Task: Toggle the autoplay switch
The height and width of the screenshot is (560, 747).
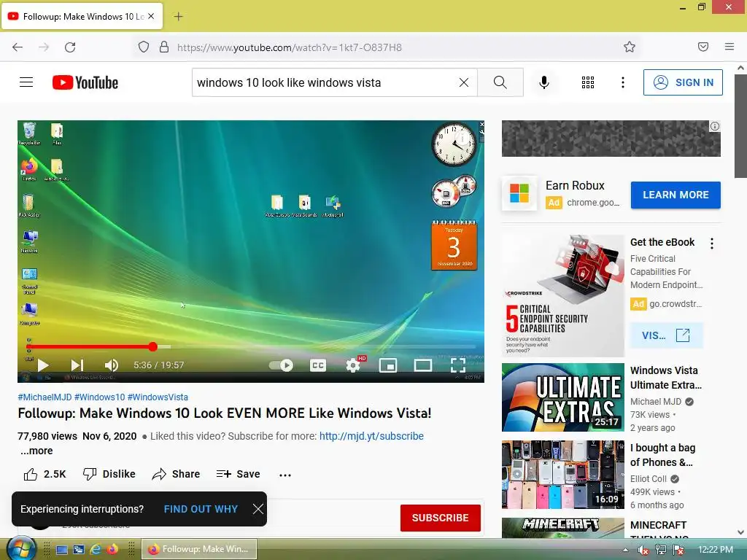Action: point(281,365)
